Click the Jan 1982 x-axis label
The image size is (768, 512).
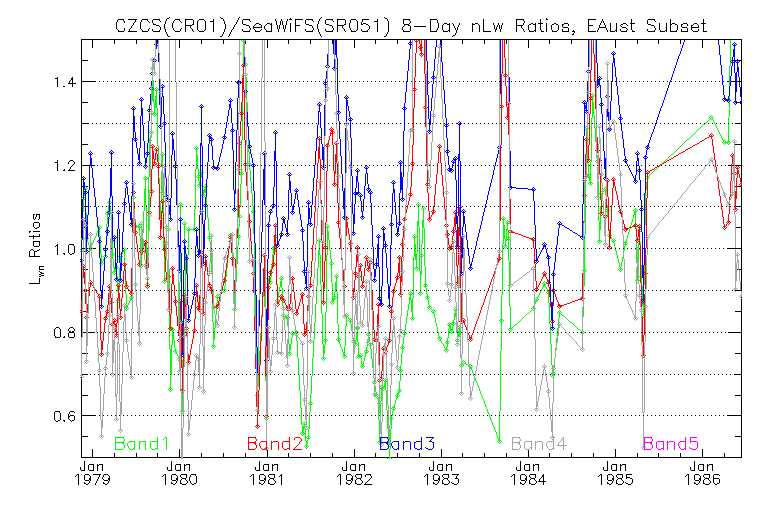[354, 473]
